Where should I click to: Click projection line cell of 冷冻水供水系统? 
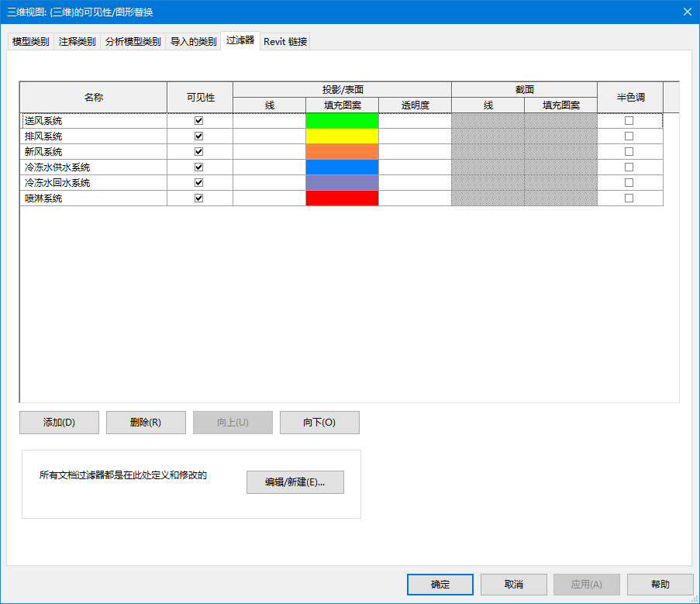click(x=269, y=167)
